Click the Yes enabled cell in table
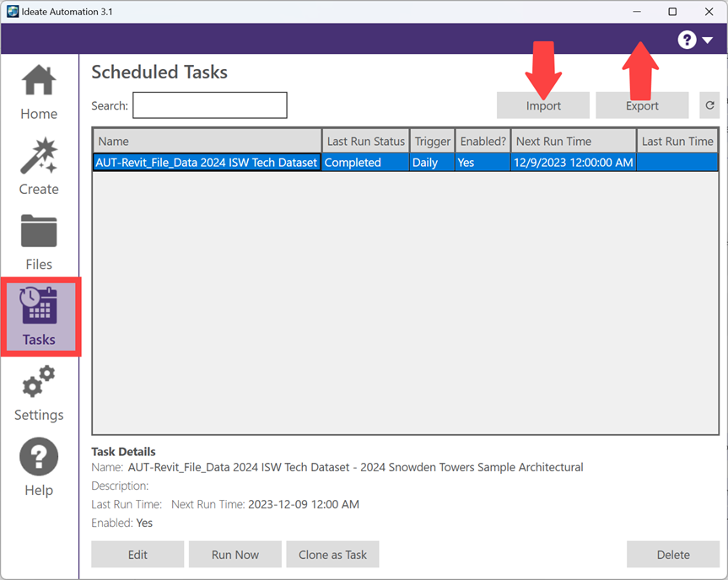Viewport: 728px width, 580px height. click(x=483, y=163)
